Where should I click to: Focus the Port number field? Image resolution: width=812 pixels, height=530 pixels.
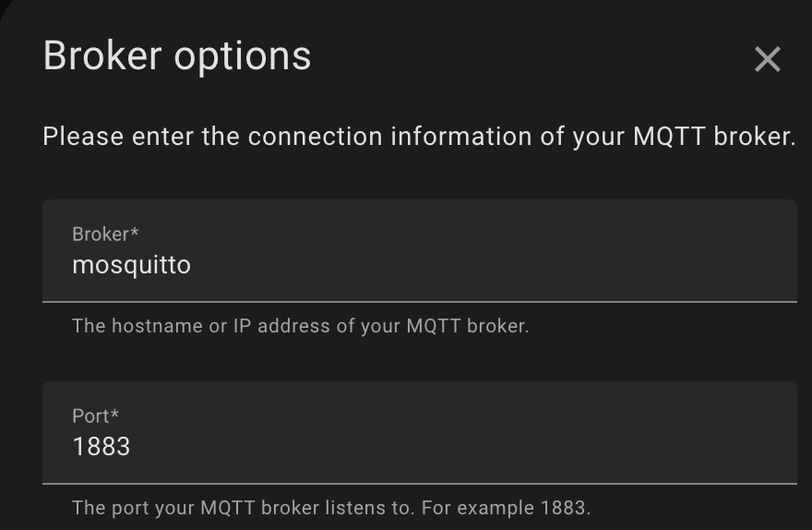tap(419, 433)
